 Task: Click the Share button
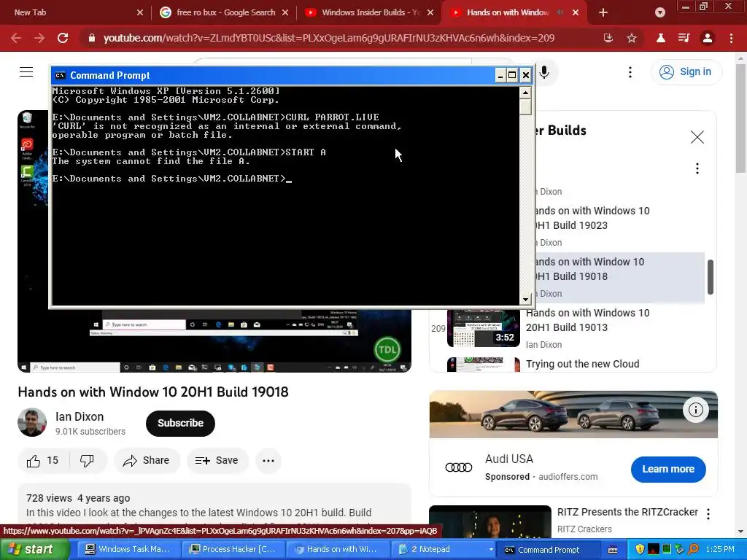tap(146, 461)
